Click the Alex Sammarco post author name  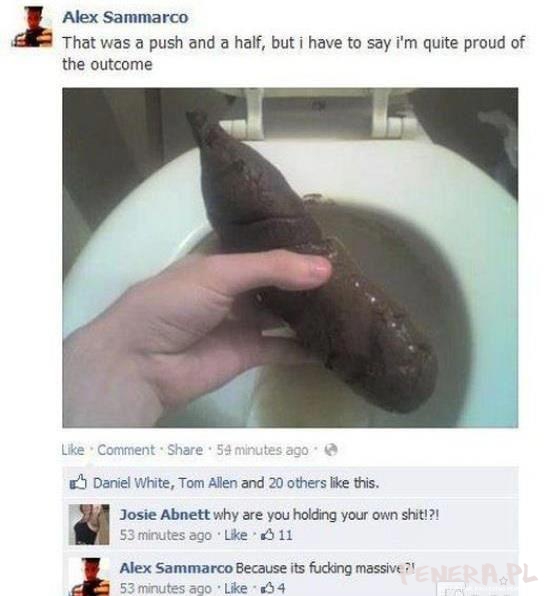click(x=125, y=17)
